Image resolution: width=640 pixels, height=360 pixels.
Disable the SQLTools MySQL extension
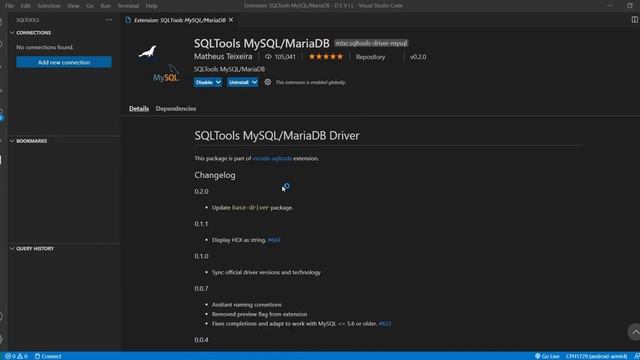point(204,82)
